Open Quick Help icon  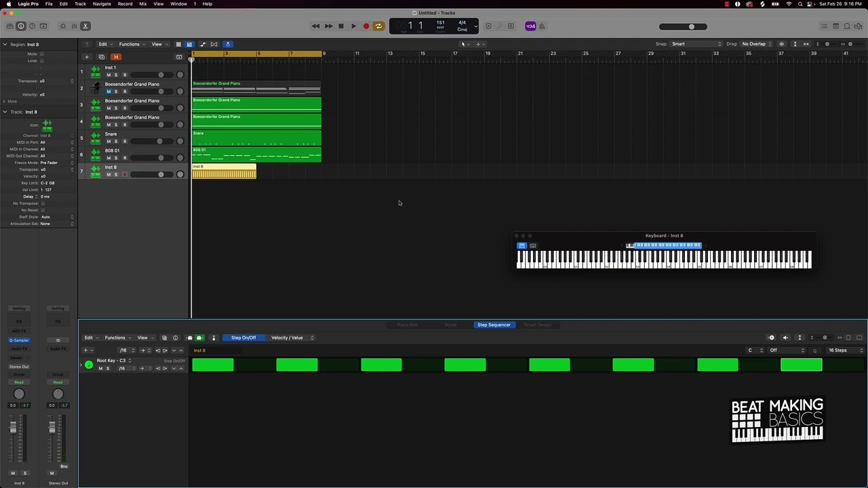32,26
